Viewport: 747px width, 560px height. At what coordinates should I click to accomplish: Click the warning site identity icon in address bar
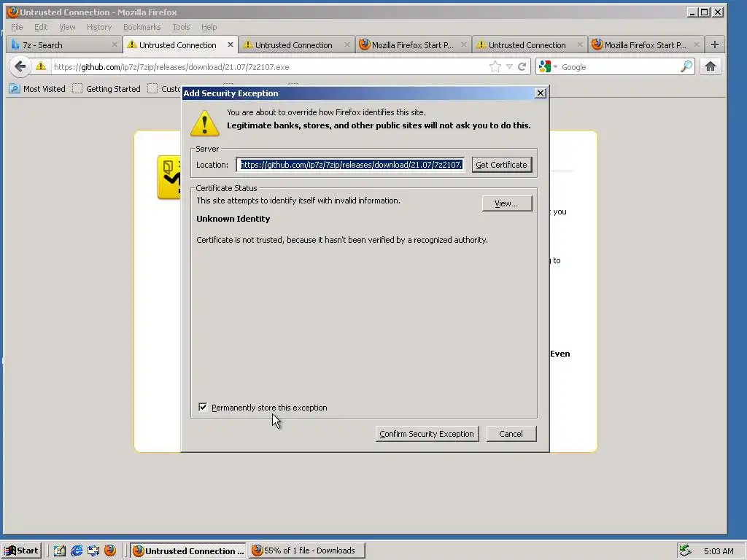(41, 66)
